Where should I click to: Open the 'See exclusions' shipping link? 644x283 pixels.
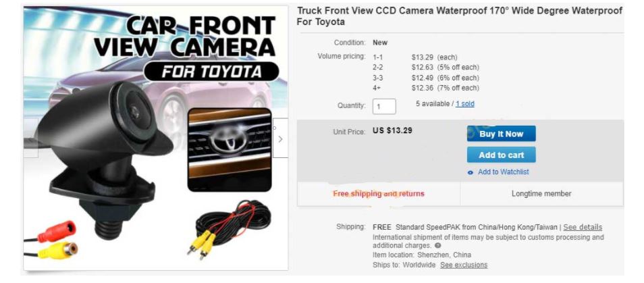tap(464, 265)
